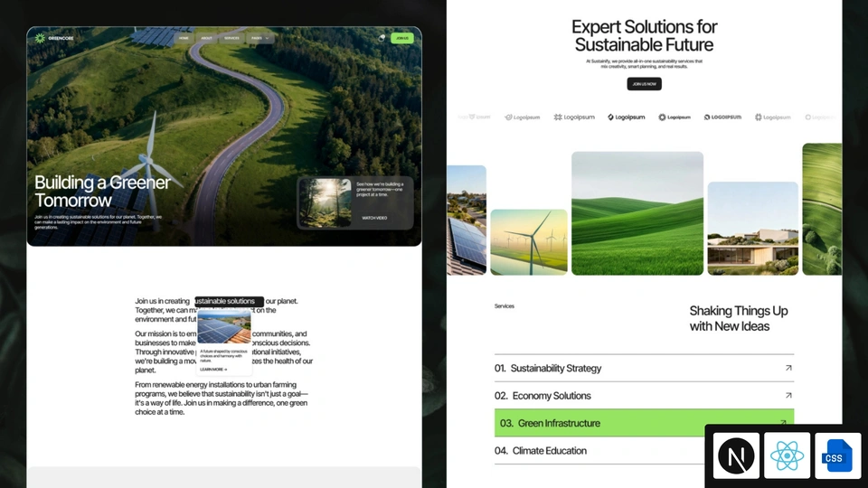Open About in the navbar
Image resolution: width=868 pixels, height=488 pixels.
click(206, 38)
